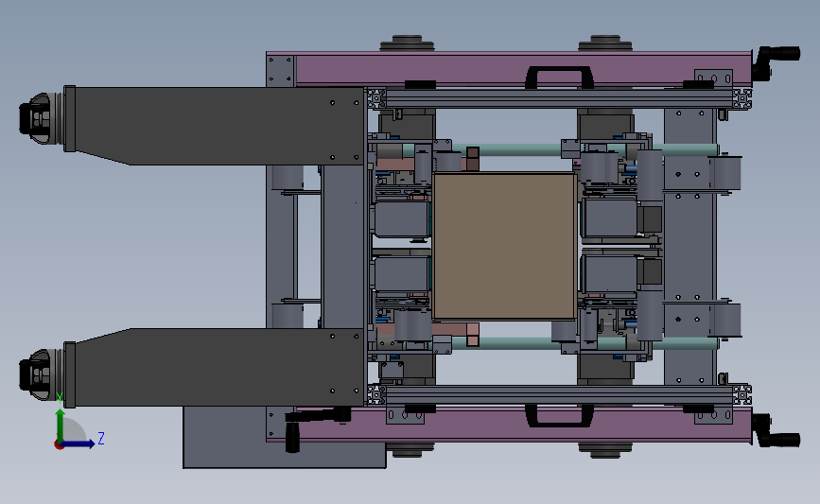This screenshot has height=504, width=820.
Task: Select the red origin ball of the triad
Action: pos(59,445)
